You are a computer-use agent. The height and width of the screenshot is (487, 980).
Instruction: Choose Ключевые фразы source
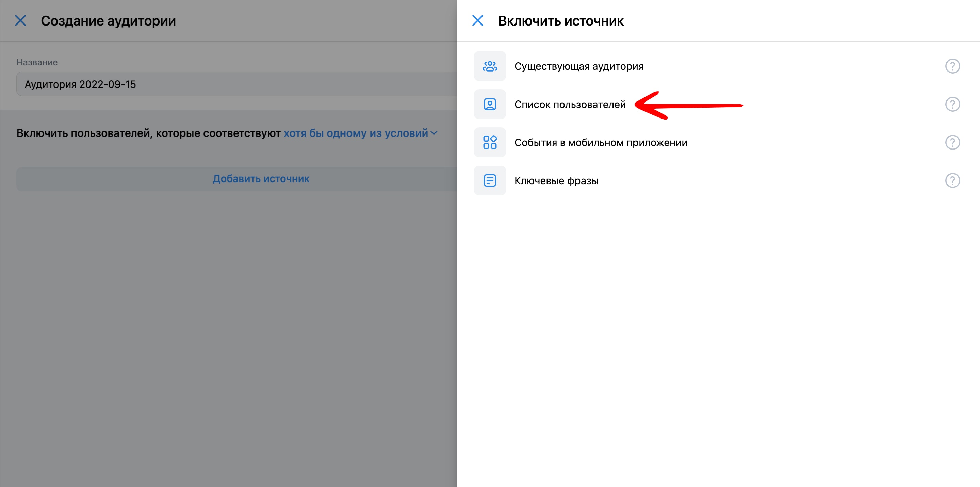pyautogui.click(x=556, y=180)
